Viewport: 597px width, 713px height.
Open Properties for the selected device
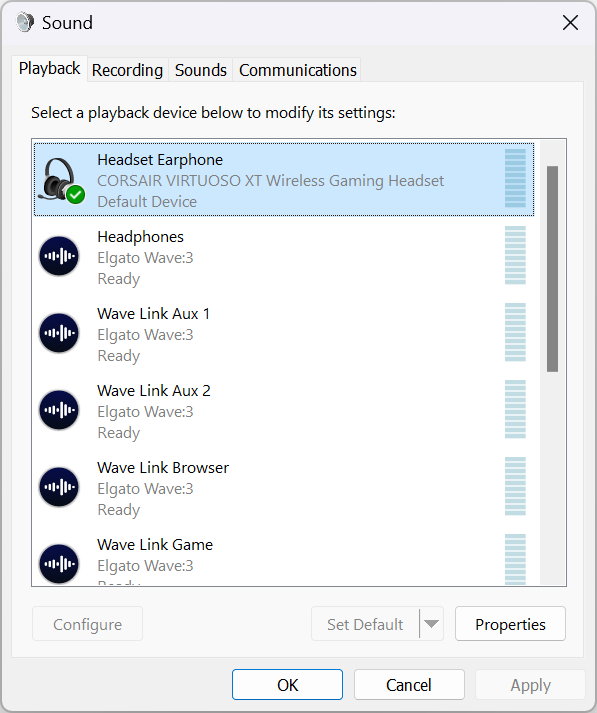tap(510, 624)
